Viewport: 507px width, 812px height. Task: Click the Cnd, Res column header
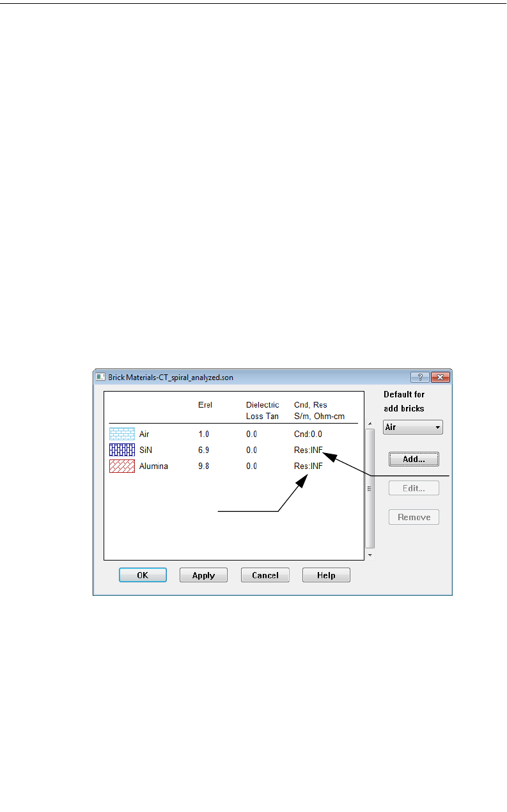tap(319, 411)
